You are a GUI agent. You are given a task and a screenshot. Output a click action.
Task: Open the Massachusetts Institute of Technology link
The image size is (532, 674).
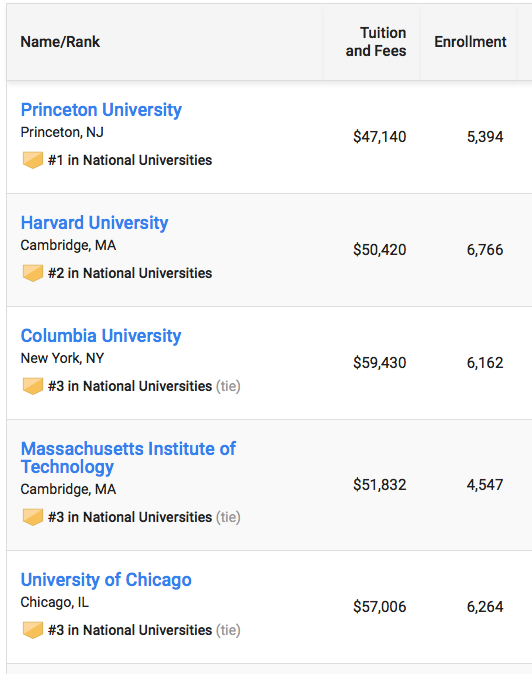pyautogui.click(x=128, y=458)
